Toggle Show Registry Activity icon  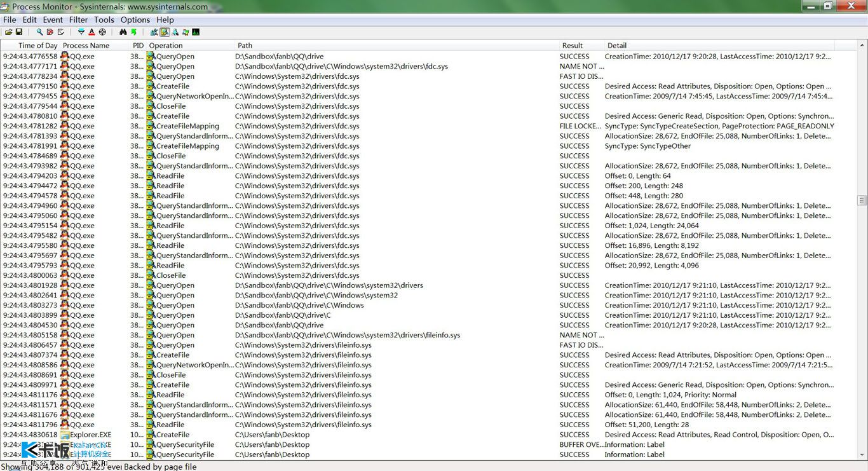point(154,32)
